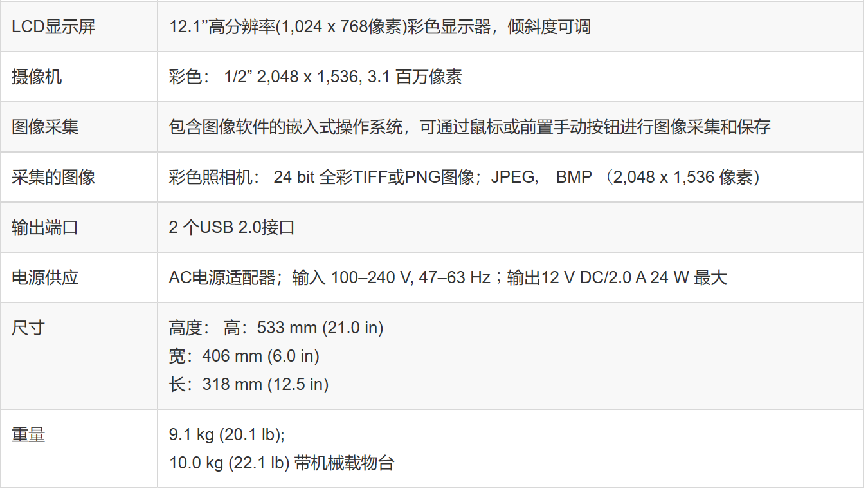Click the 图像采集 row heading
The width and height of the screenshot is (868, 491).
pyautogui.click(x=45, y=127)
